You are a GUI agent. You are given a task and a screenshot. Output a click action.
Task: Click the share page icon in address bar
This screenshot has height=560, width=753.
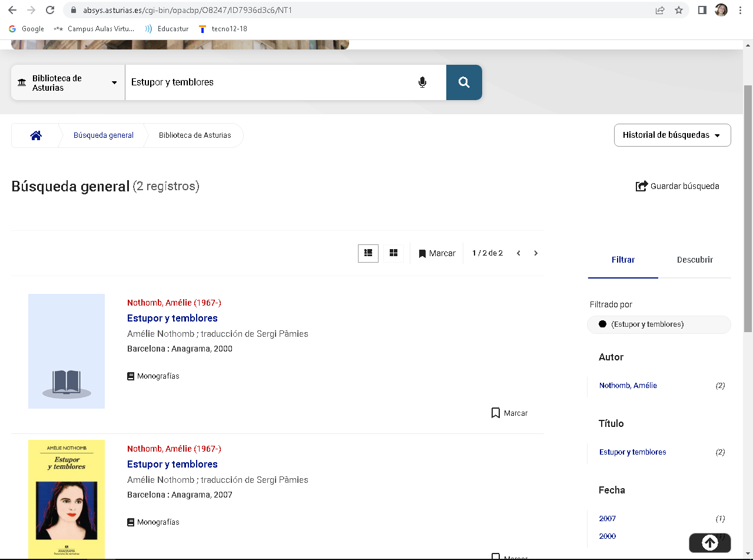(660, 10)
